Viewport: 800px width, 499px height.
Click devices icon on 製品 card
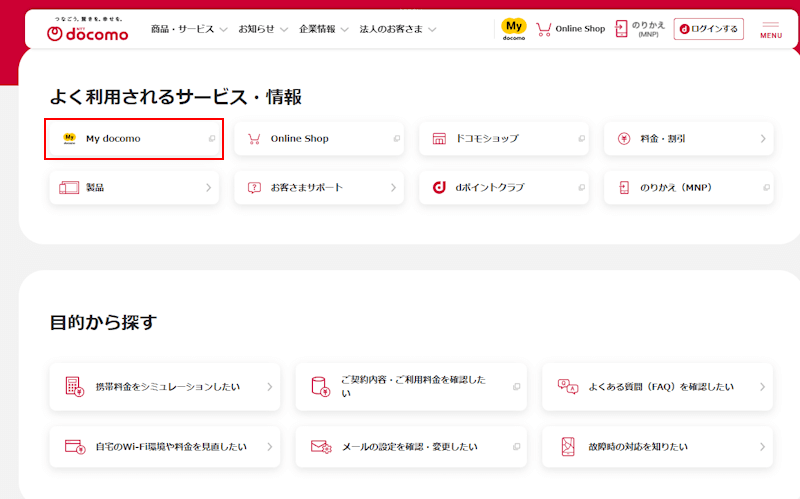pyautogui.click(x=69, y=188)
